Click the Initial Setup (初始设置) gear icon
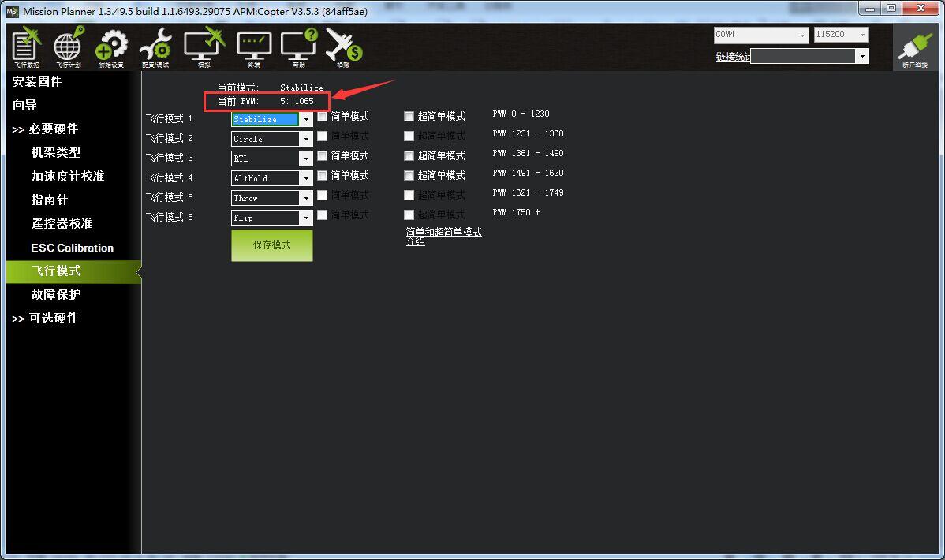Viewport: 945px width, 560px height. (111, 47)
